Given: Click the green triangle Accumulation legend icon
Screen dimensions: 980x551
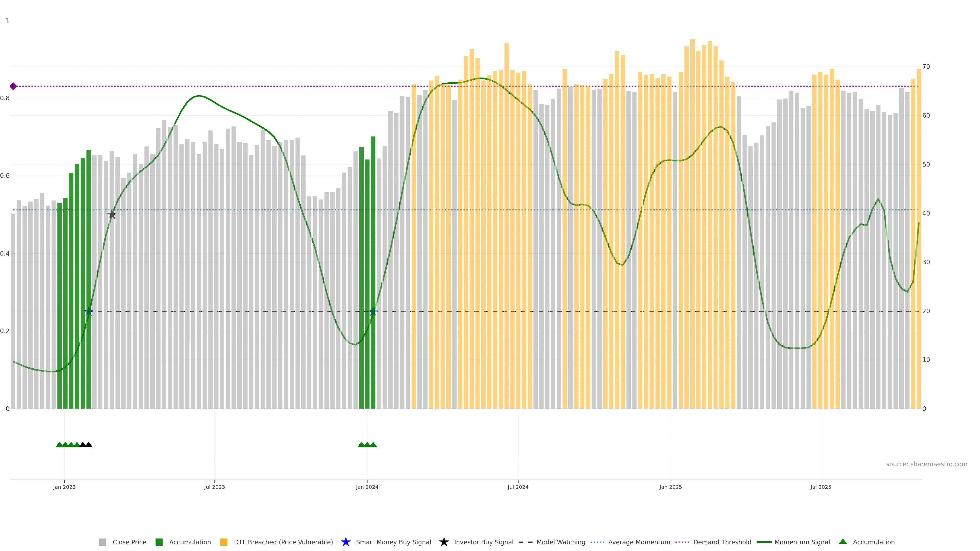Looking at the screenshot, I should tap(843, 542).
